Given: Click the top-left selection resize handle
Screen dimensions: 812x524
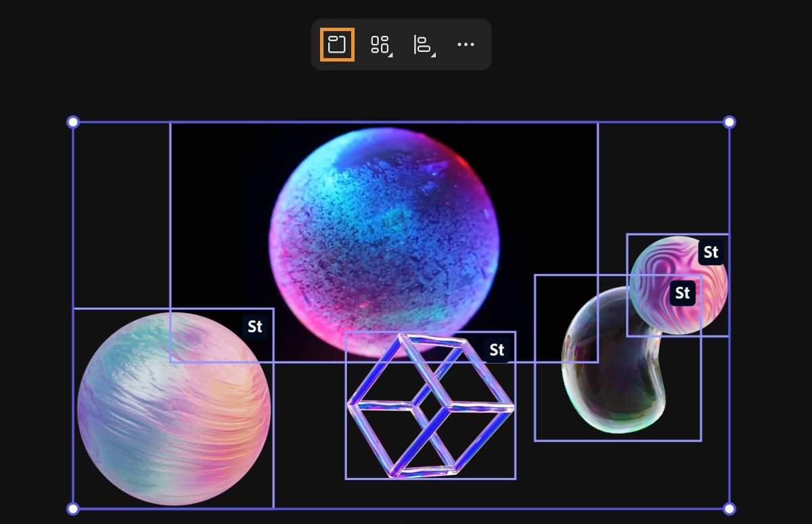Looking at the screenshot, I should (73, 122).
